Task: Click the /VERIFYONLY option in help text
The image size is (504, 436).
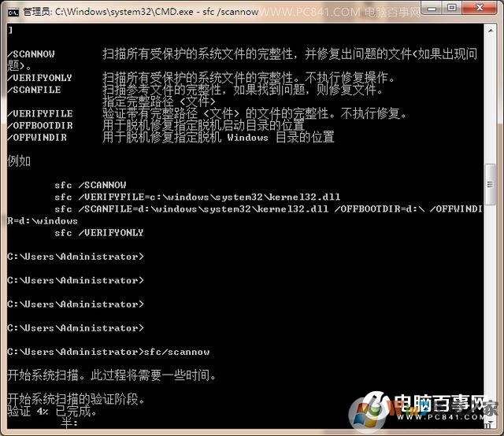Action: click(39, 78)
